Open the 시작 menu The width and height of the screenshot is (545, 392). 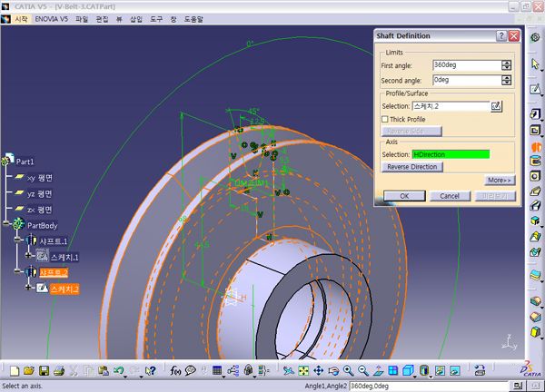pos(21,19)
